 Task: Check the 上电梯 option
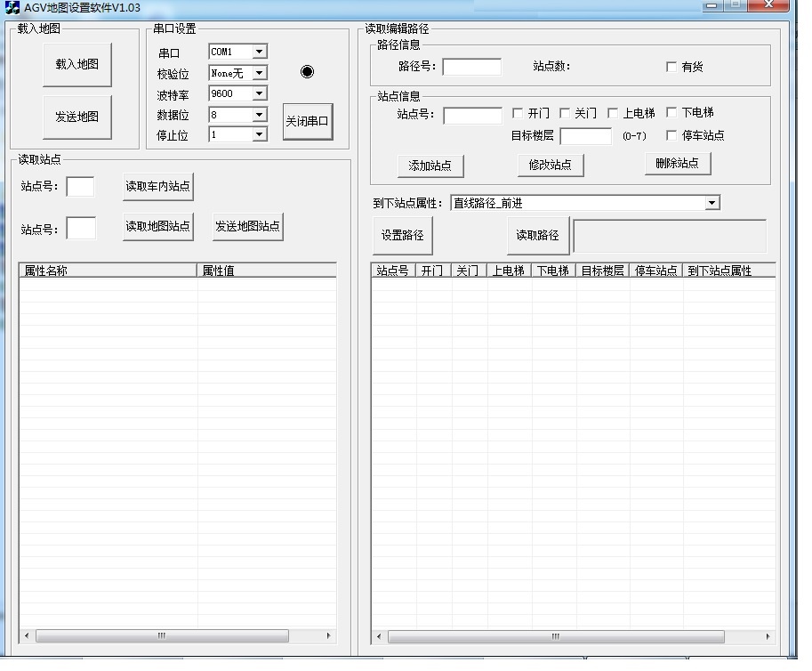click(613, 113)
